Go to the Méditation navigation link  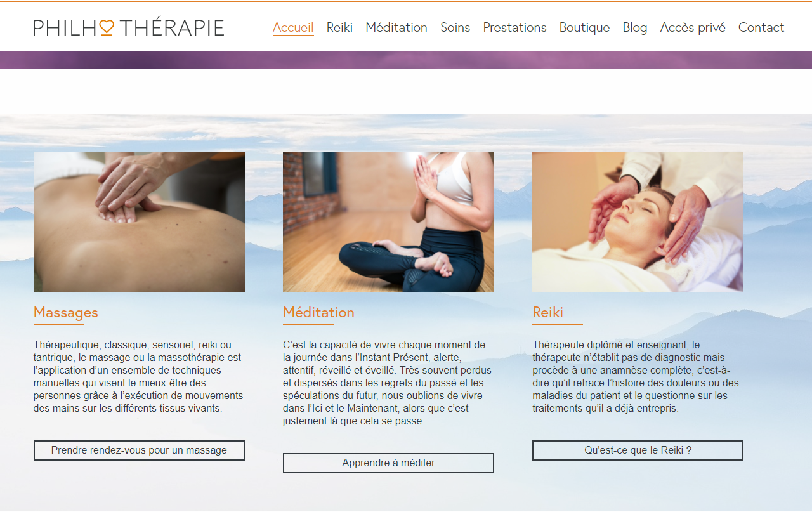396,27
